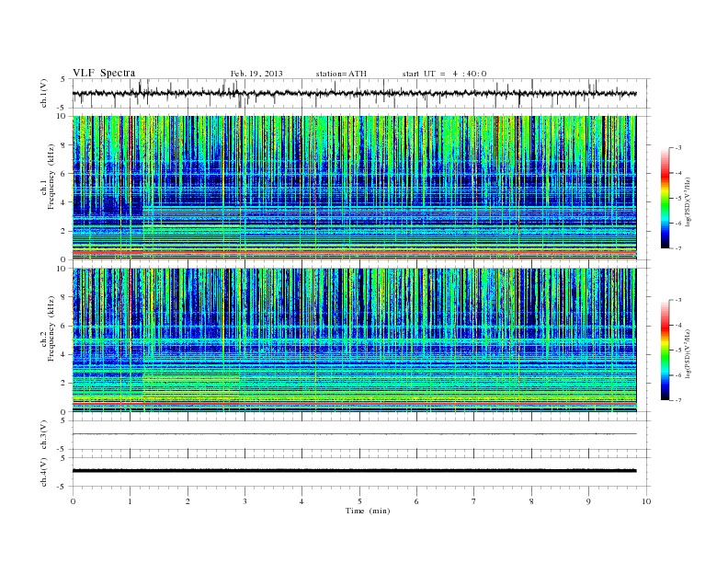Select the ch.2 frequency spectrogram image
Screen dimensions: 728x563
tap(354, 340)
